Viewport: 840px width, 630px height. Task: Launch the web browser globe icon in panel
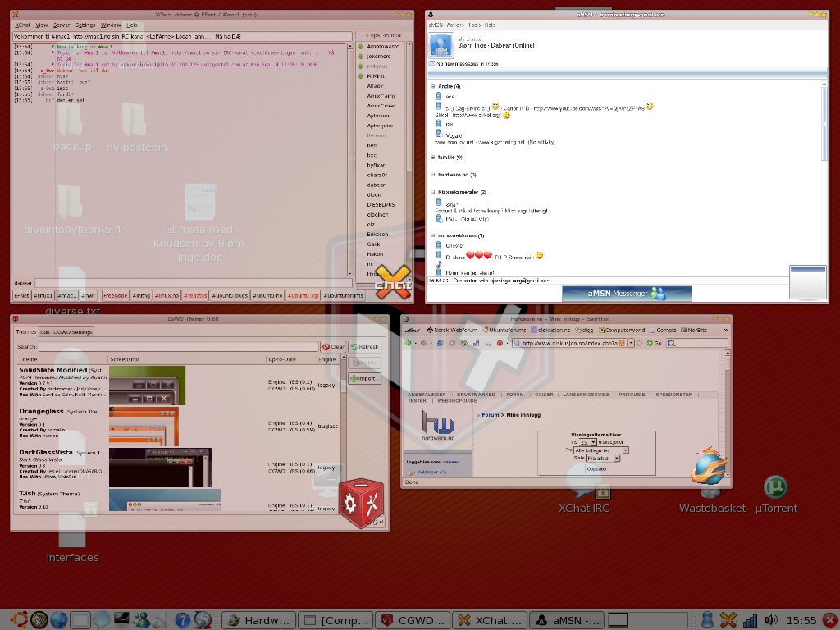[x=59, y=620]
